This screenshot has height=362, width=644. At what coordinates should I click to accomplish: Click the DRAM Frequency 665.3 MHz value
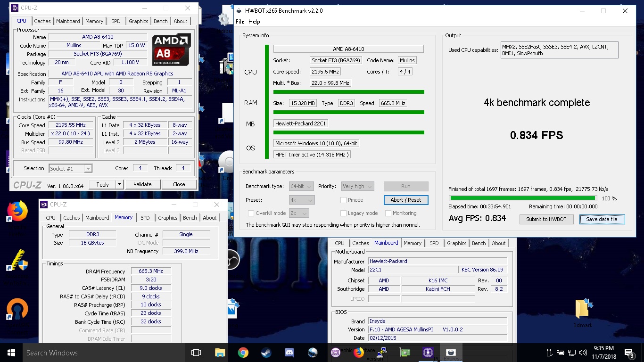(151, 271)
